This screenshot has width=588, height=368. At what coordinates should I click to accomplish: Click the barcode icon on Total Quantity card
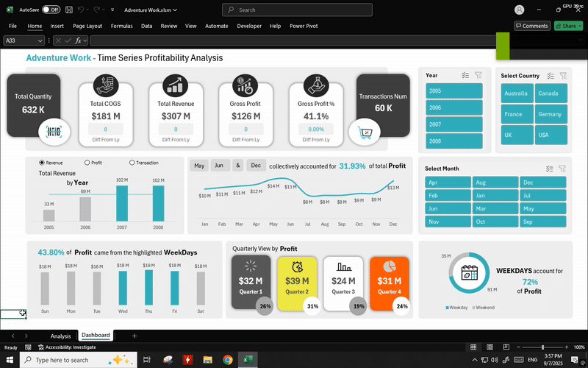54,132
